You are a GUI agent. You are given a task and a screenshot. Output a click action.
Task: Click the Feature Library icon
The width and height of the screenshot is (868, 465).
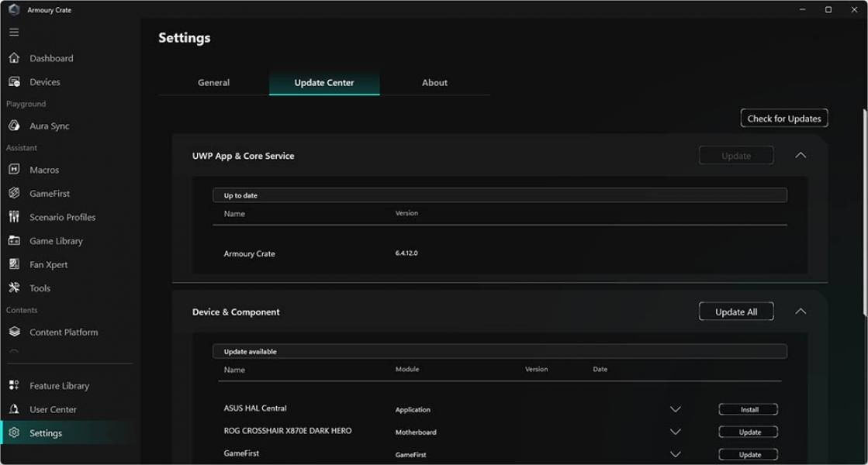[15, 385]
